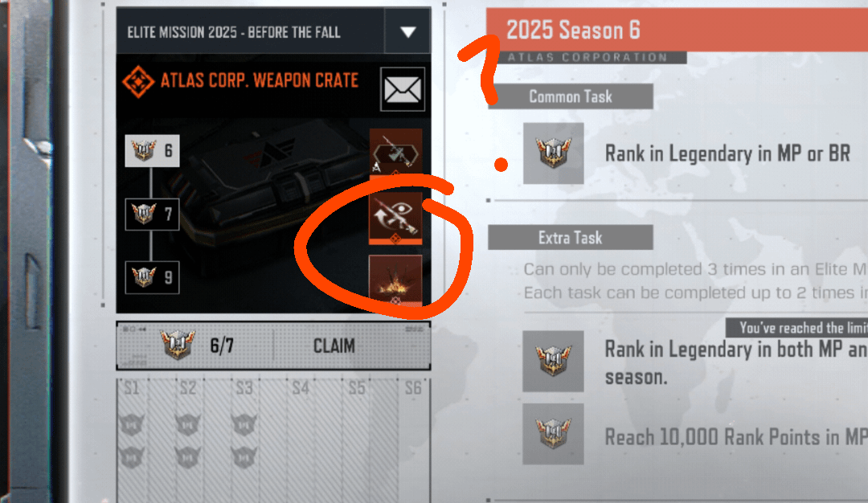Open the envelope mail icon
The image size is (868, 503).
(403, 89)
